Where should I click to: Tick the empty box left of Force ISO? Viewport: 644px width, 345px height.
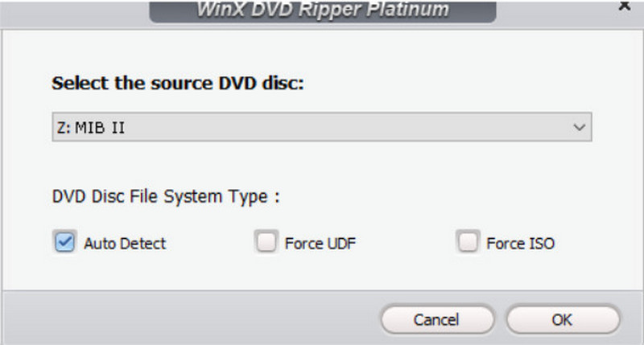467,242
